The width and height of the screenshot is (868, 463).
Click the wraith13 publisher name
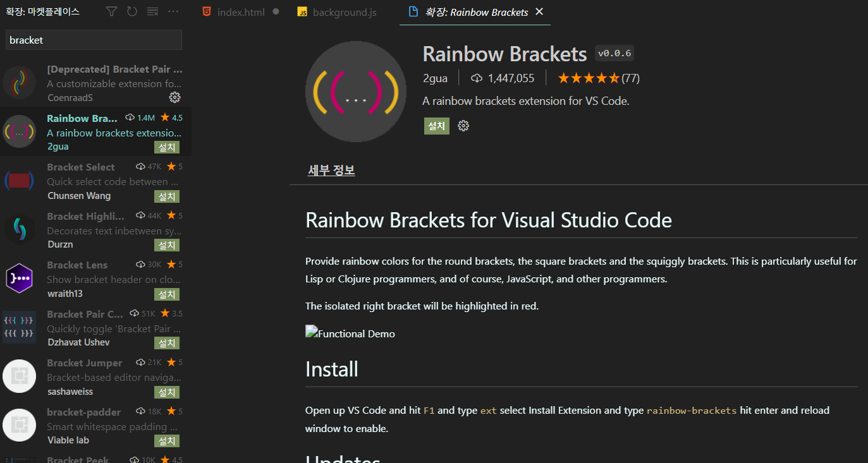65,294
